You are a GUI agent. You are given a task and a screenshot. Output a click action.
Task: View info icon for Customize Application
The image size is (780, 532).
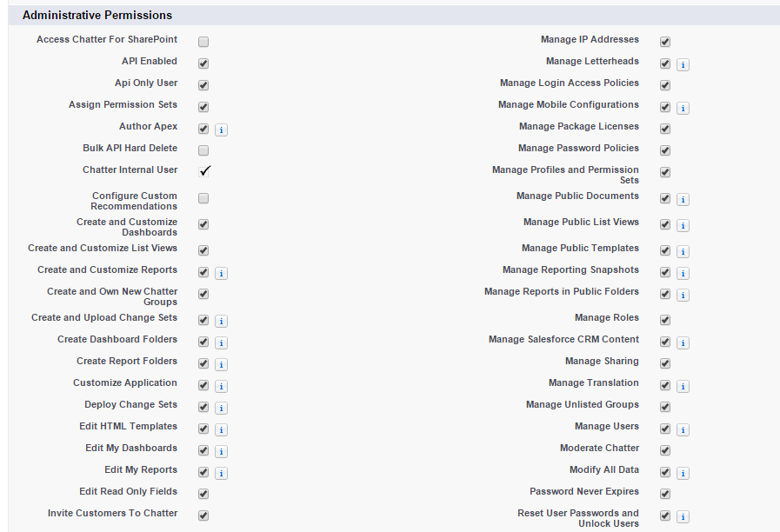pyautogui.click(x=222, y=386)
